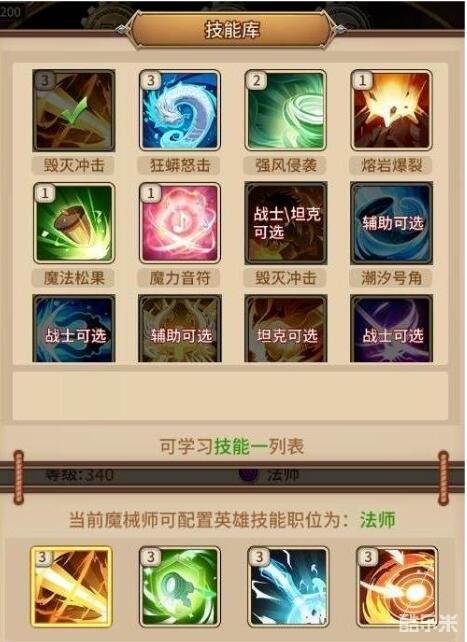Tap the locked 坦克可选 skill icon
The width and height of the screenshot is (467, 642).
[x=286, y=328]
